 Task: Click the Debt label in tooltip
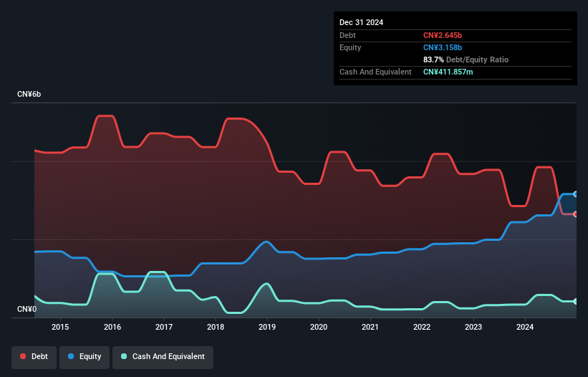[347, 35]
